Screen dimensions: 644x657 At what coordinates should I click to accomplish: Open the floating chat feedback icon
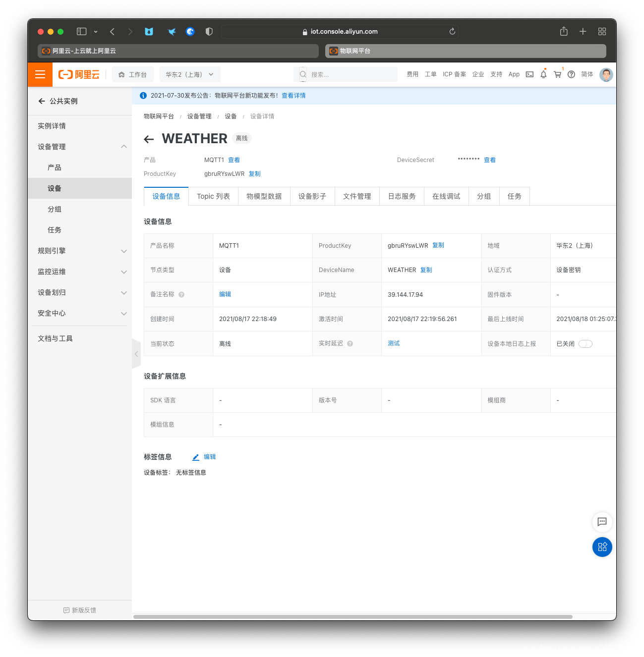tap(602, 521)
